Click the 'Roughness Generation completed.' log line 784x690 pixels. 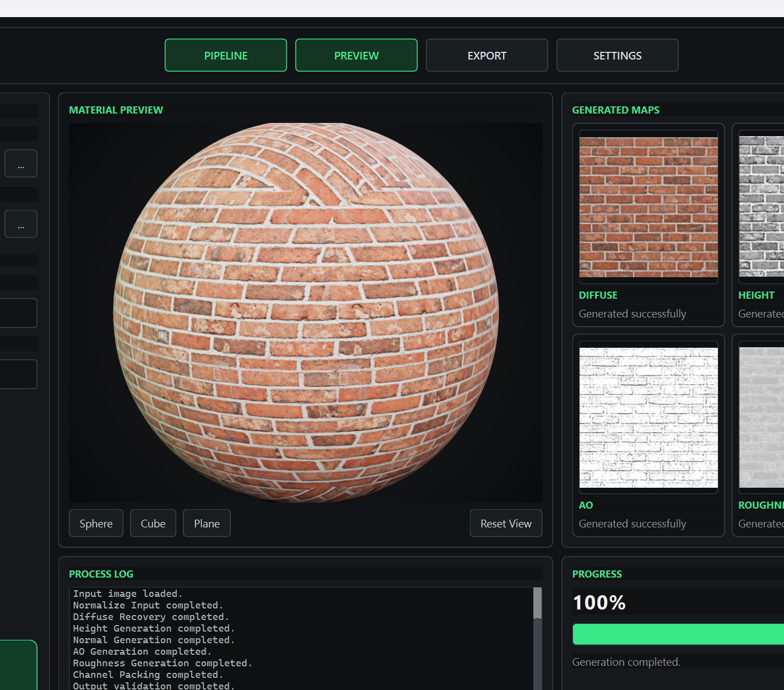click(x=163, y=663)
